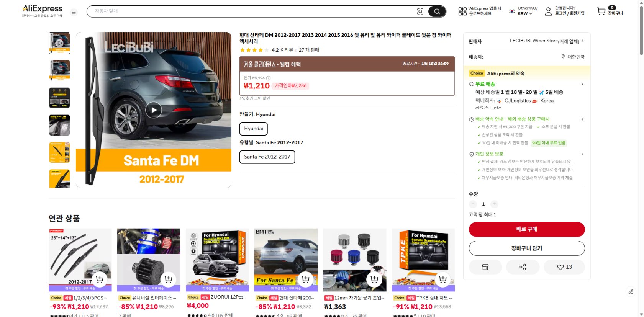The image size is (644, 317).
Task: Open the ZUORUI For Hyundai product image
Action: [x=217, y=260]
